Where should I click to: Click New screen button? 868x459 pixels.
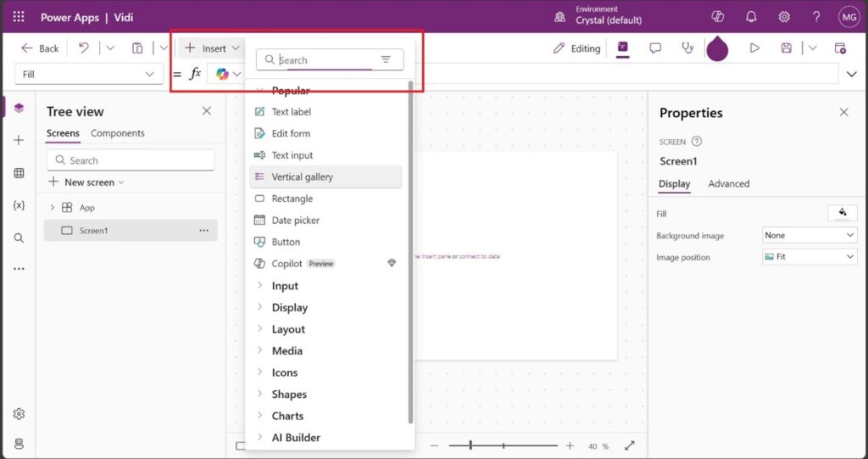[x=86, y=182]
